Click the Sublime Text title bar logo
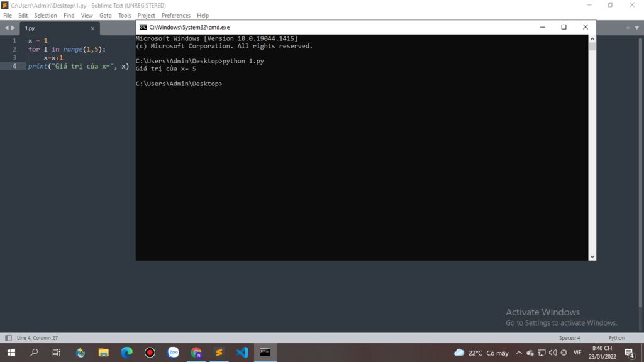Viewport: 644px width, 362px height. tap(5, 5)
